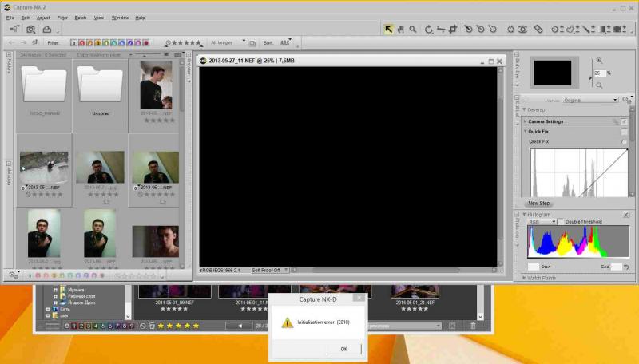Toggle the Double Threshold checkbox

(x=561, y=221)
